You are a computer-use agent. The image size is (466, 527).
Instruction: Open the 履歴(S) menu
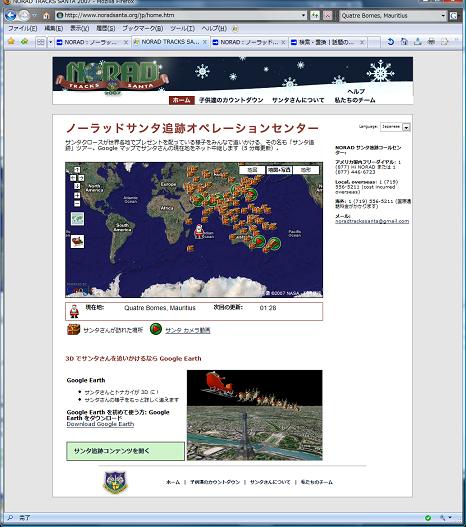click(x=105, y=29)
